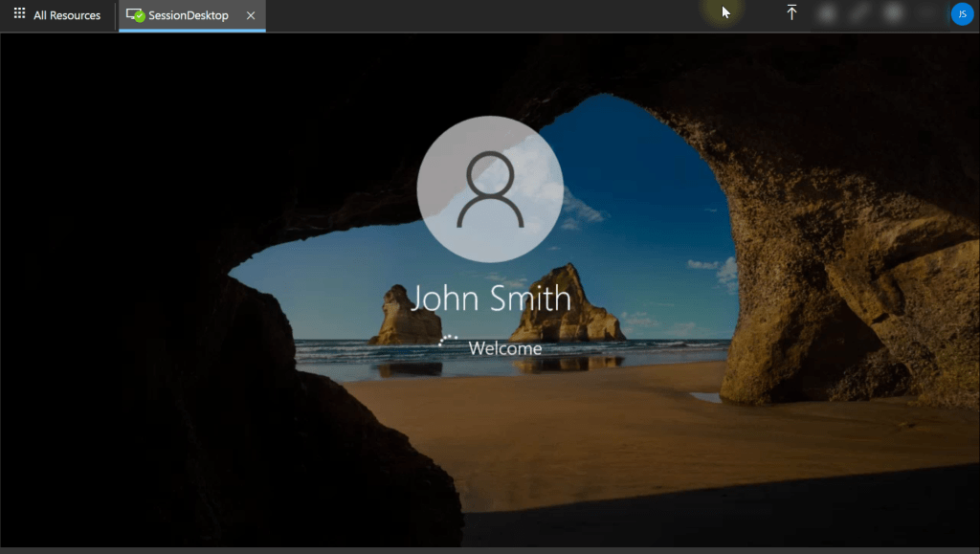Open the JS user account avatar

click(961, 13)
